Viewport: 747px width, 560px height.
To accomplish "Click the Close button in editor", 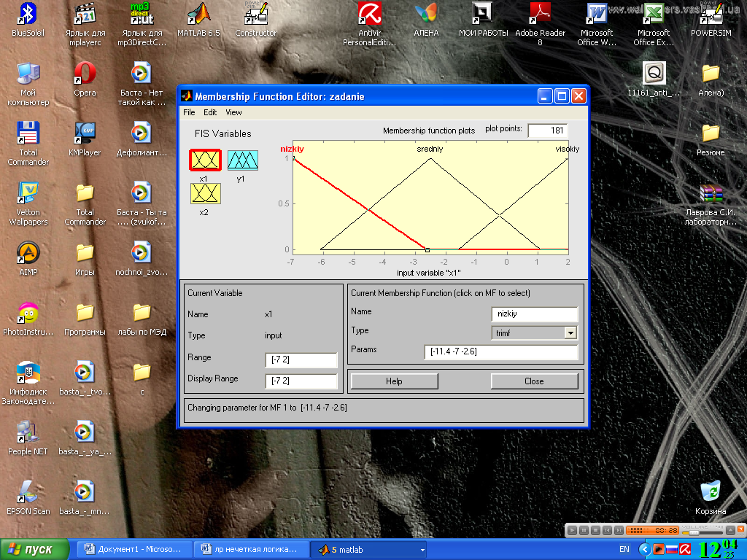I will (x=534, y=381).
